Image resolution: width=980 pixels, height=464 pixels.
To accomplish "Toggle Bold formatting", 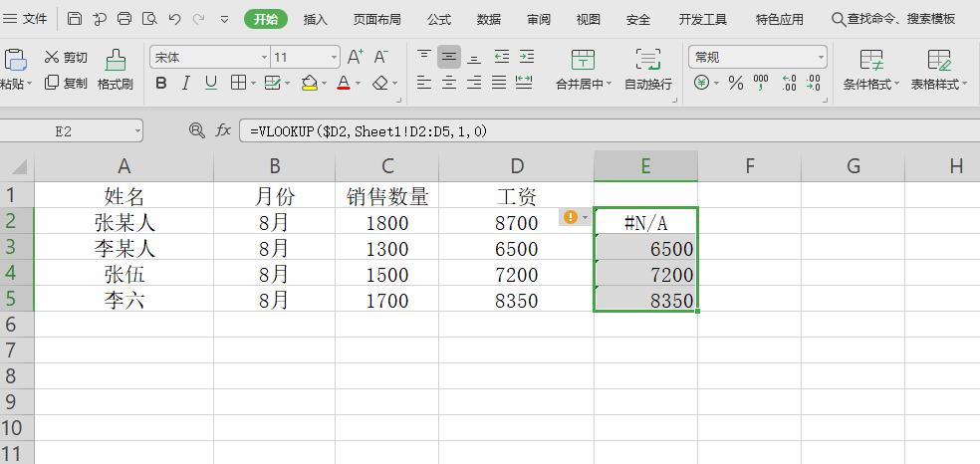I will 161,83.
